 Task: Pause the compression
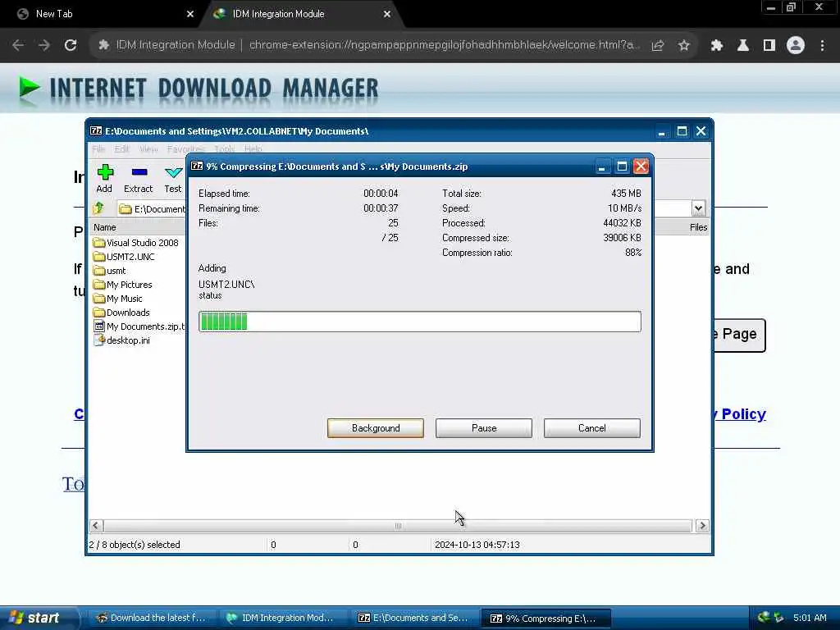(484, 428)
